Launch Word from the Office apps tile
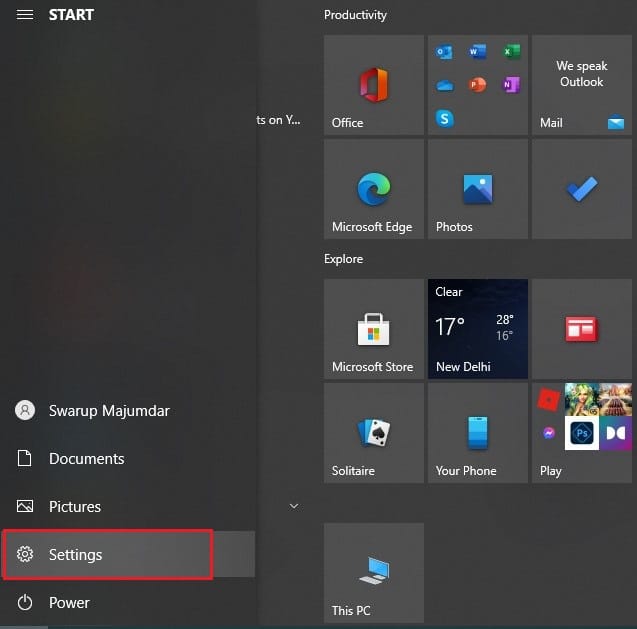The width and height of the screenshot is (637, 629). [x=477, y=52]
